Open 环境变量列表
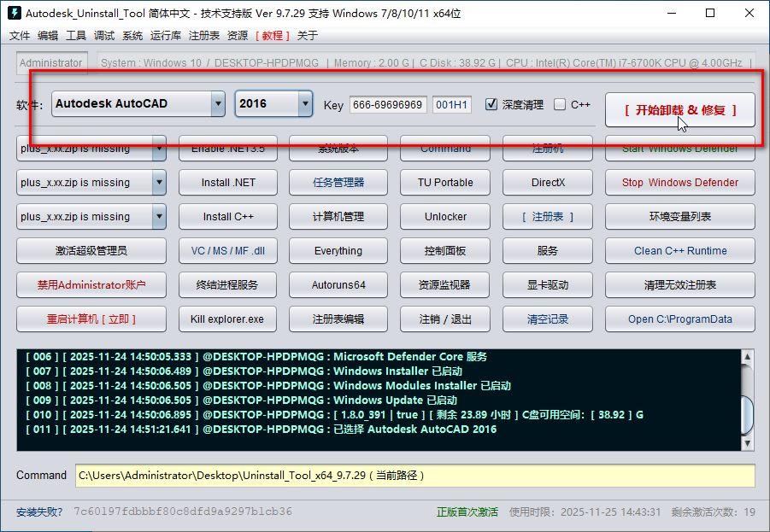 680,216
